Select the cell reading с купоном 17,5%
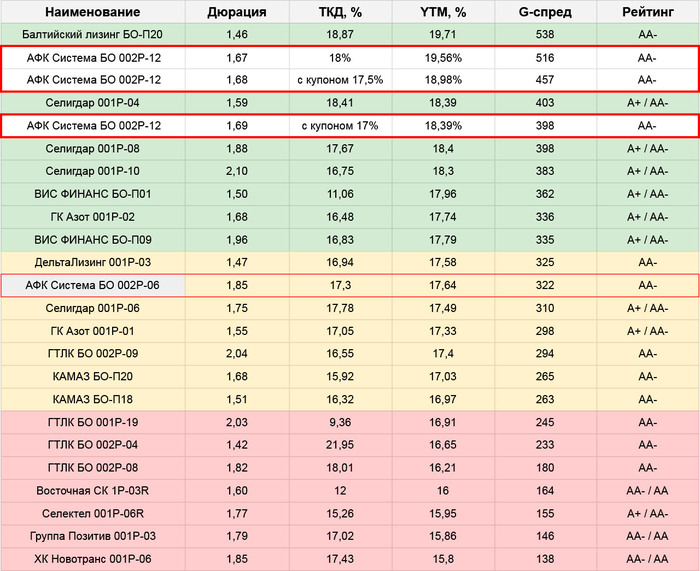This screenshot has height=571, width=700. pyautogui.click(x=339, y=80)
